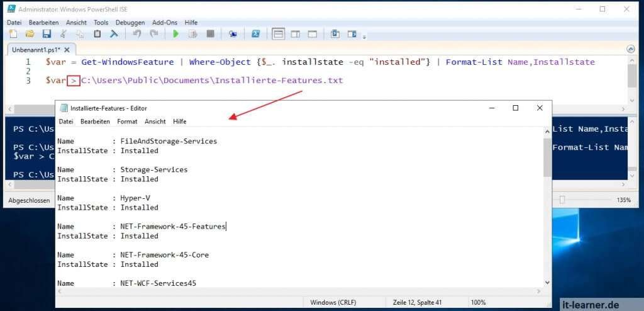Click script line 1 Get-WindowsFeature command
This screenshot has width=644, height=311.
click(128, 62)
